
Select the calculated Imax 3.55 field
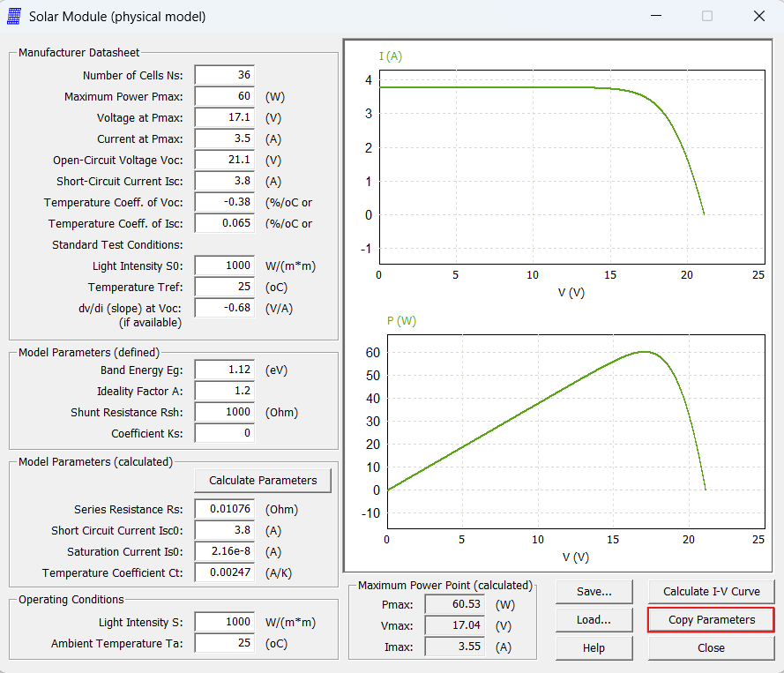coord(455,647)
